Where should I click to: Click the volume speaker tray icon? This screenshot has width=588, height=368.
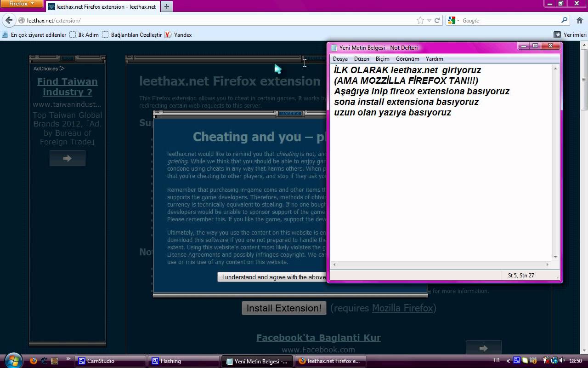563,361
